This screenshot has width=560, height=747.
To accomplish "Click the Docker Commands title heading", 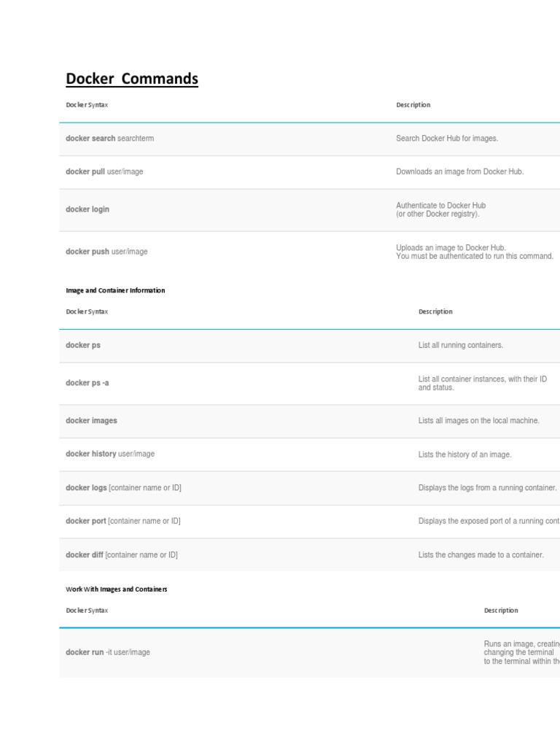I will click(132, 79).
